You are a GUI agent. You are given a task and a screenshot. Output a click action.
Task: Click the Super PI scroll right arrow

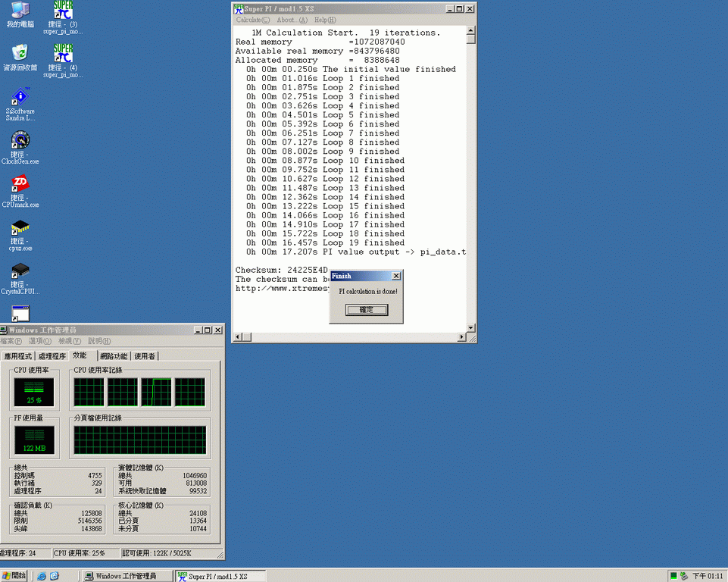[462, 336]
